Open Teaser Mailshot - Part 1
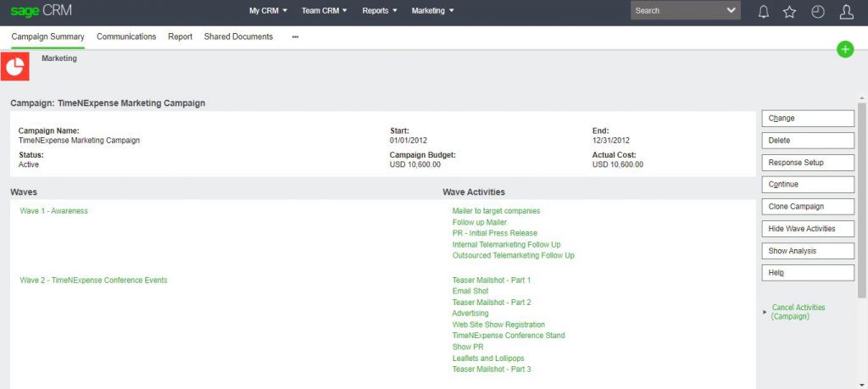Image resolution: width=868 pixels, height=389 pixels. (492, 280)
